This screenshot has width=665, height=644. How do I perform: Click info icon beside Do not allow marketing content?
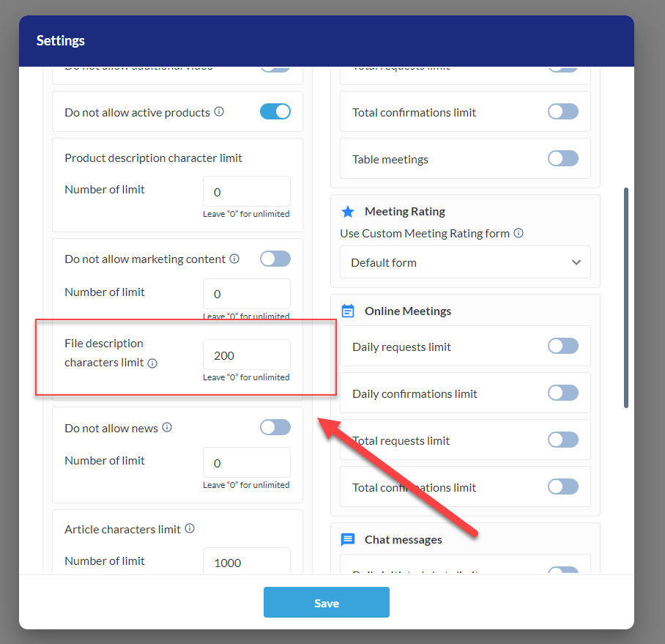234,259
